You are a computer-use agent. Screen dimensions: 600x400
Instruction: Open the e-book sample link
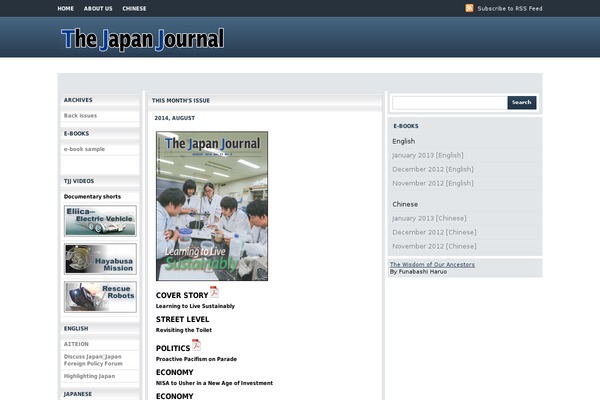click(84, 149)
